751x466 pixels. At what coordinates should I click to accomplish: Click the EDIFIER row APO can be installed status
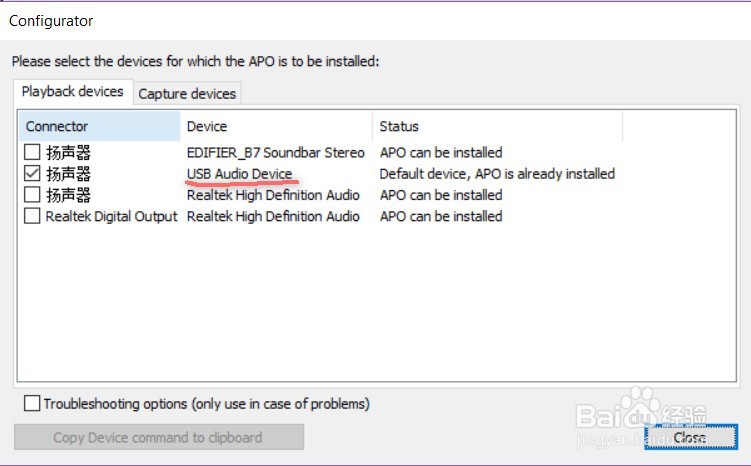pyautogui.click(x=441, y=153)
